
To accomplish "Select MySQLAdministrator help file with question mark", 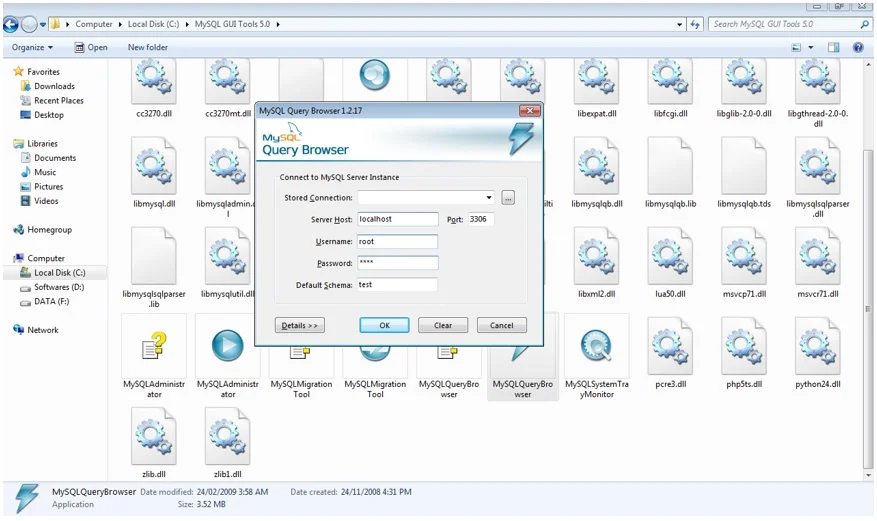I will 154,346.
